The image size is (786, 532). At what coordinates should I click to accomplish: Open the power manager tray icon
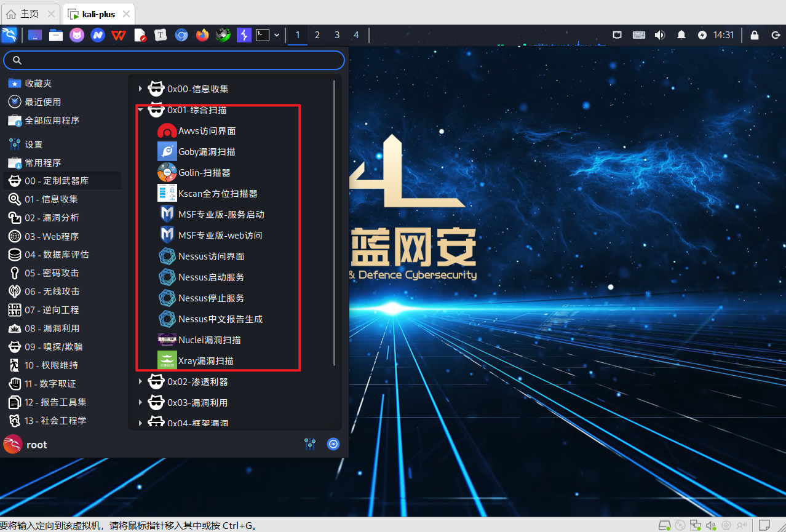(x=702, y=35)
